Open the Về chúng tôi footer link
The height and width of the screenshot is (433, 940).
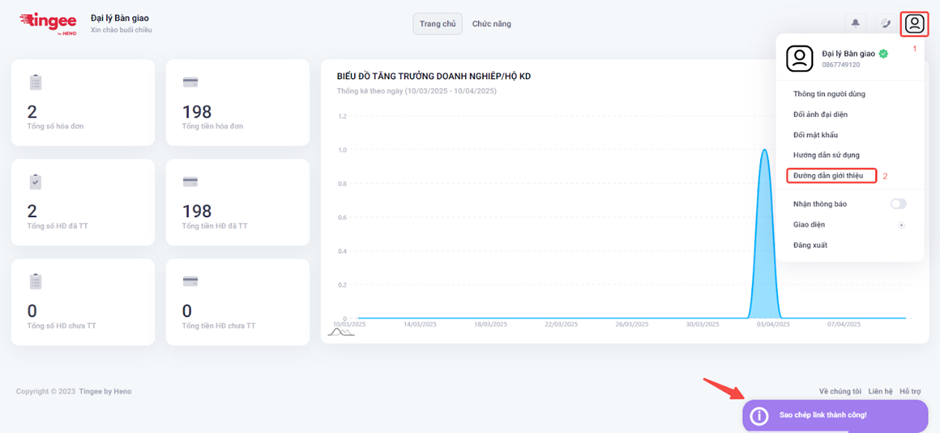840,391
